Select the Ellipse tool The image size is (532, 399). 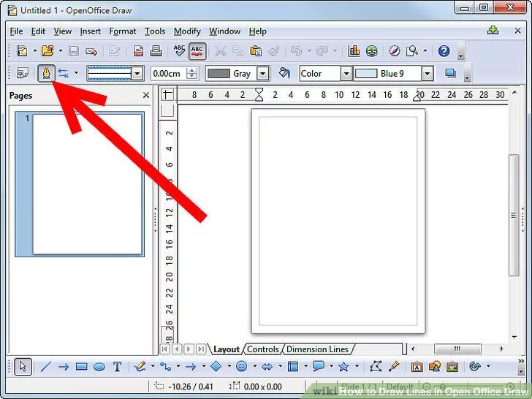coord(99,366)
